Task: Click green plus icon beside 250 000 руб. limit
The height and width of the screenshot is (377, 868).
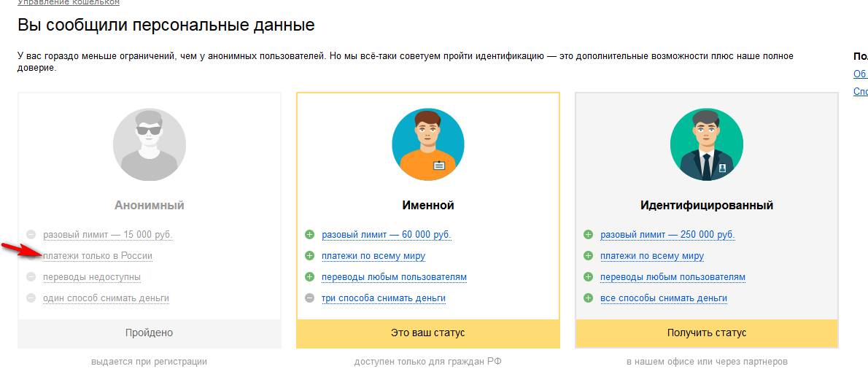Action: coord(588,235)
